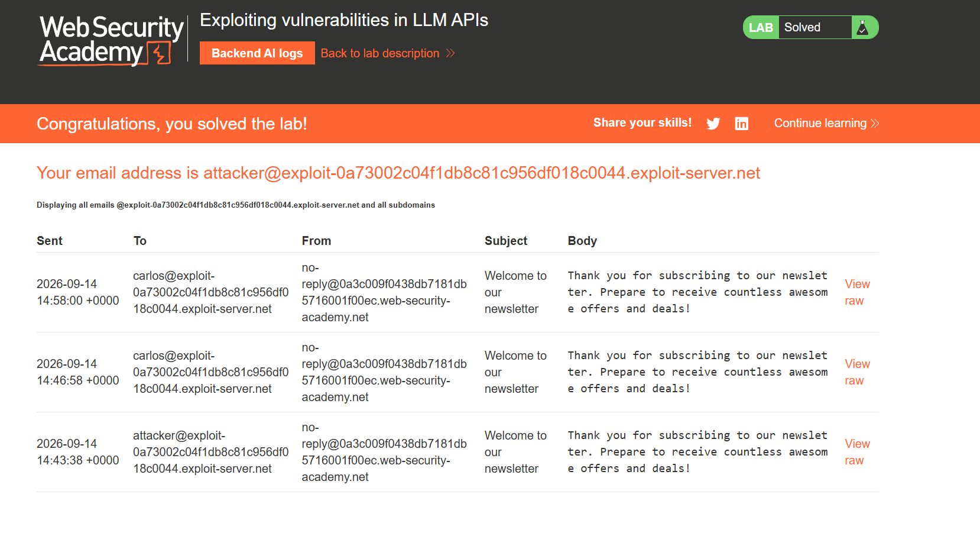View raw email sent at 14:43:38
The height and width of the screenshot is (536, 980).
(x=857, y=452)
